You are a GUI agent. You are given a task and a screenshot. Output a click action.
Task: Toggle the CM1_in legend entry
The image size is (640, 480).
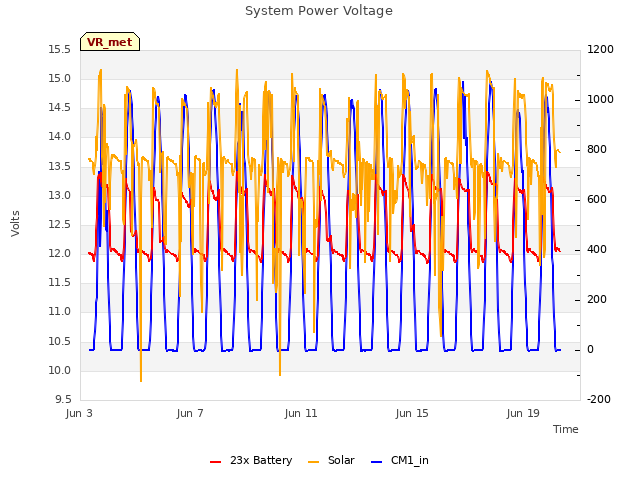(x=400, y=460)
